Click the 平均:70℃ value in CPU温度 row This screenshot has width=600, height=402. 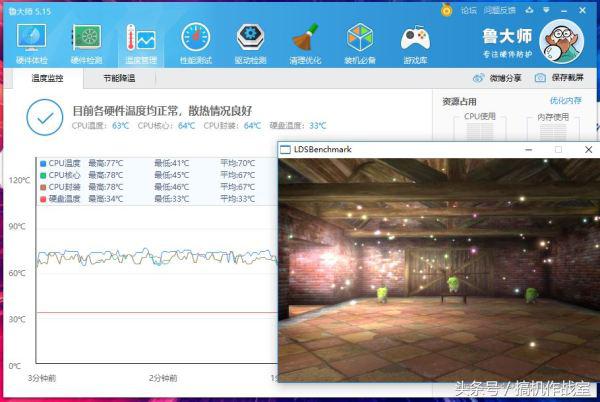(237, 164)
